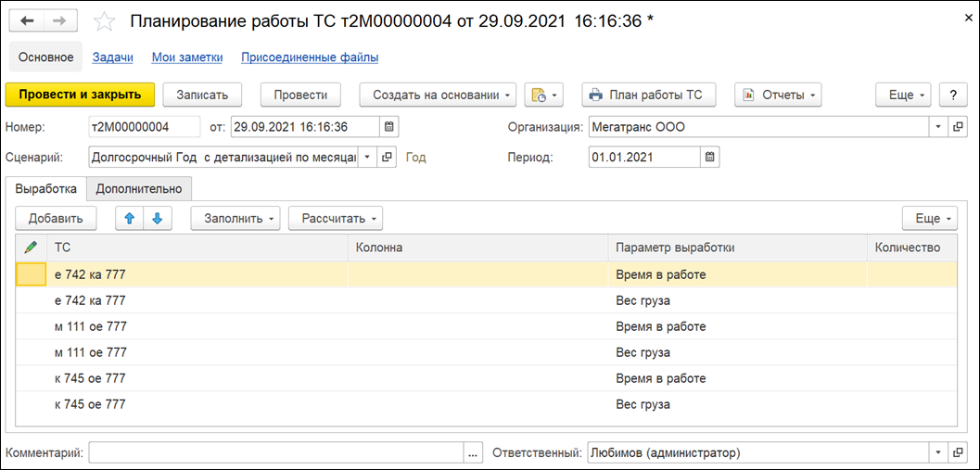The image size is (980, 470).
Task: Open the calendar picker for document date
Action: coord(389,127)
